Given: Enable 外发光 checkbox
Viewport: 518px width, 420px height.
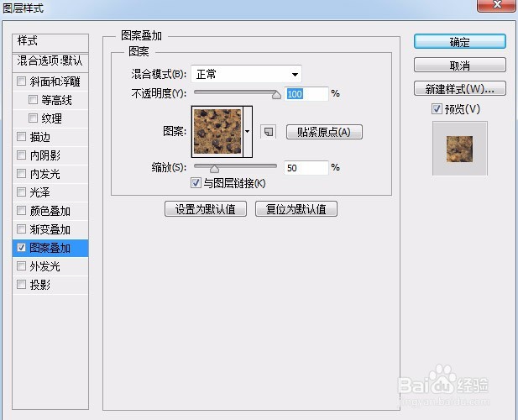Looking at the screenshot, I should point(22,266).
